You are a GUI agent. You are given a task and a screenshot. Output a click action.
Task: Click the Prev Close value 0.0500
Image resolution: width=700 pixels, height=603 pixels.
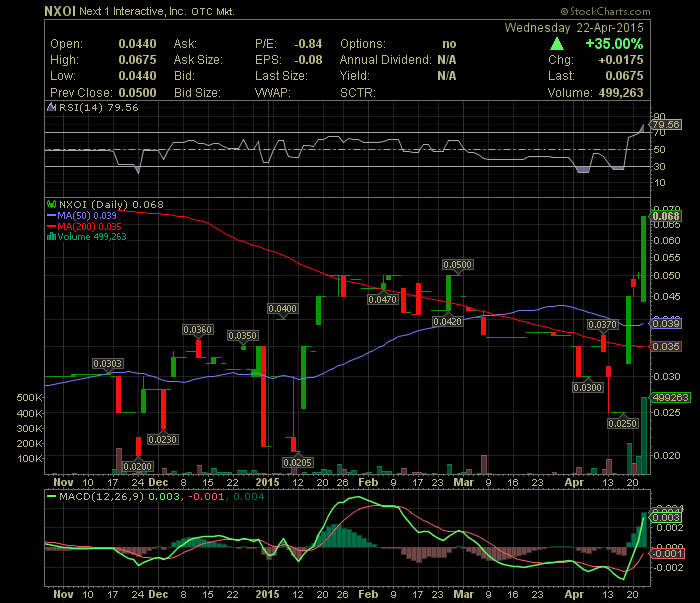(x=138, y=93)
